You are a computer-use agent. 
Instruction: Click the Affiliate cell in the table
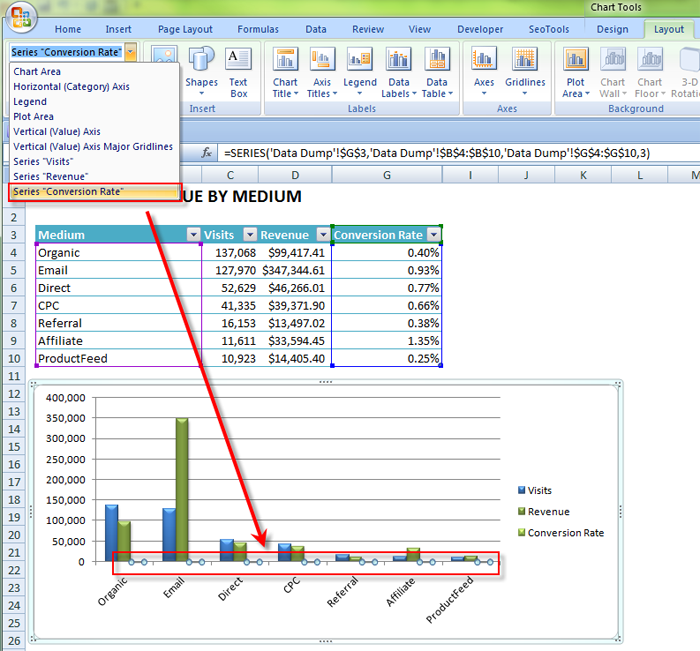tap(119, 341)
